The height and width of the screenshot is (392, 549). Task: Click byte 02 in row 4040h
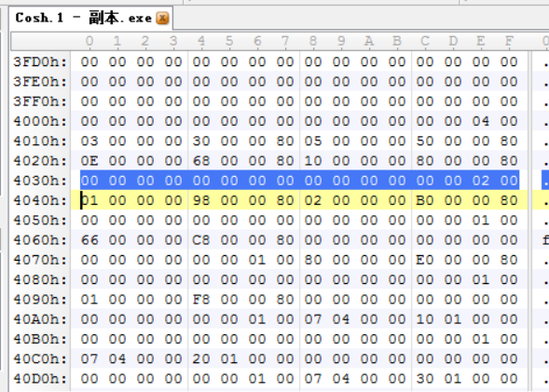(313, 201)
